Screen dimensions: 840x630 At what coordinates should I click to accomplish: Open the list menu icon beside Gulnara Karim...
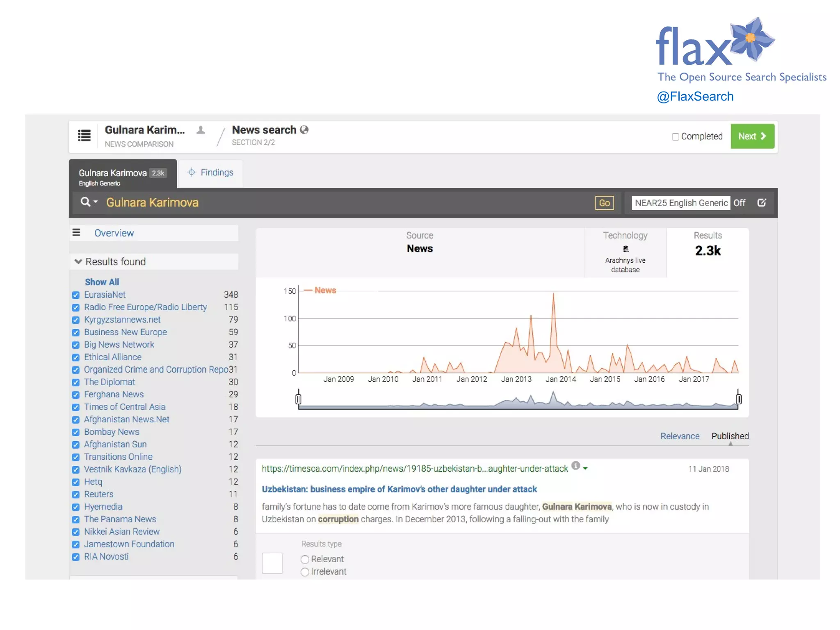[84, 135]
